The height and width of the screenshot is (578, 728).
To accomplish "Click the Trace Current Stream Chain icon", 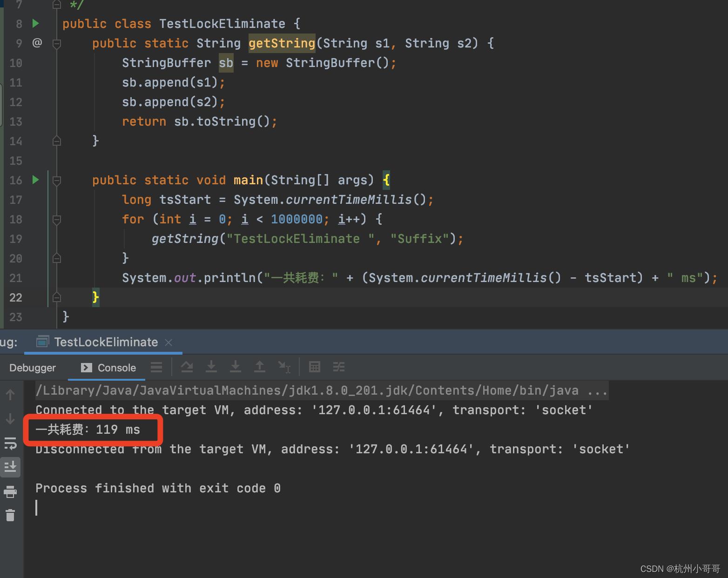I will pos(339,367).
